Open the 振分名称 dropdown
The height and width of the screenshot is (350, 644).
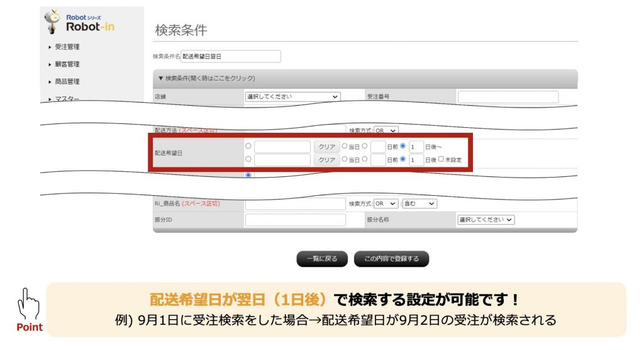[486, 220]
